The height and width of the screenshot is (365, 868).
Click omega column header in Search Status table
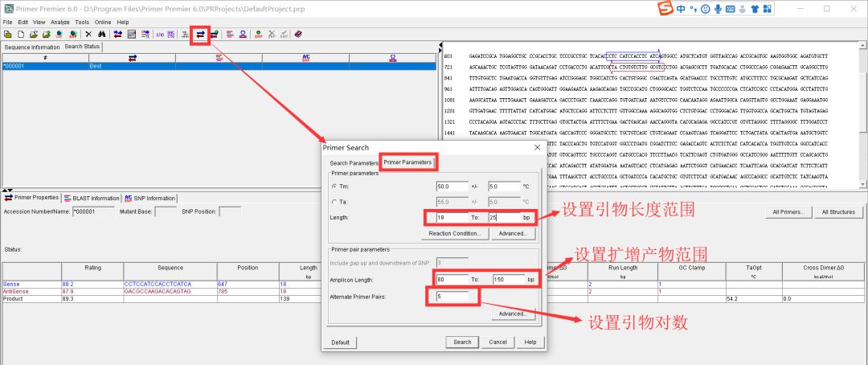point(392,58)
